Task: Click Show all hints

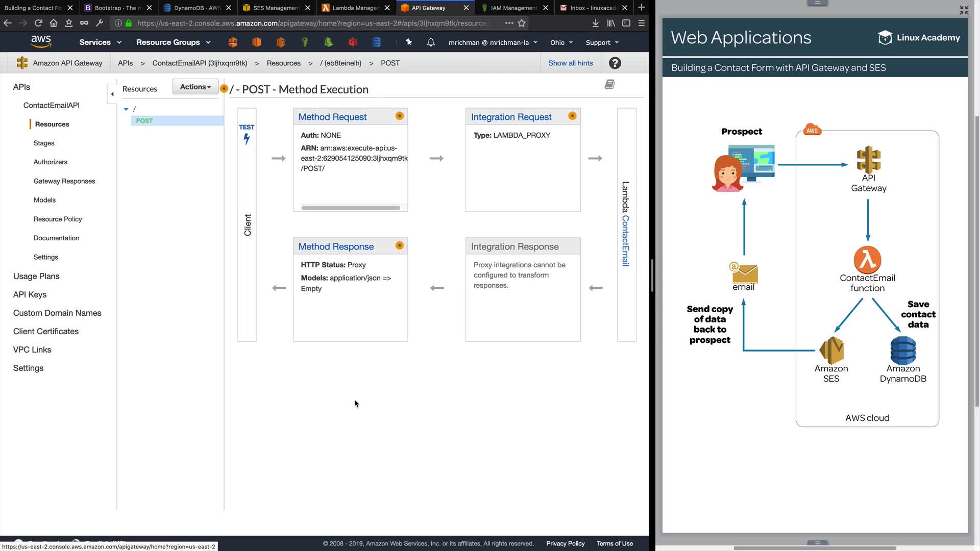Action: pos(570,63)
